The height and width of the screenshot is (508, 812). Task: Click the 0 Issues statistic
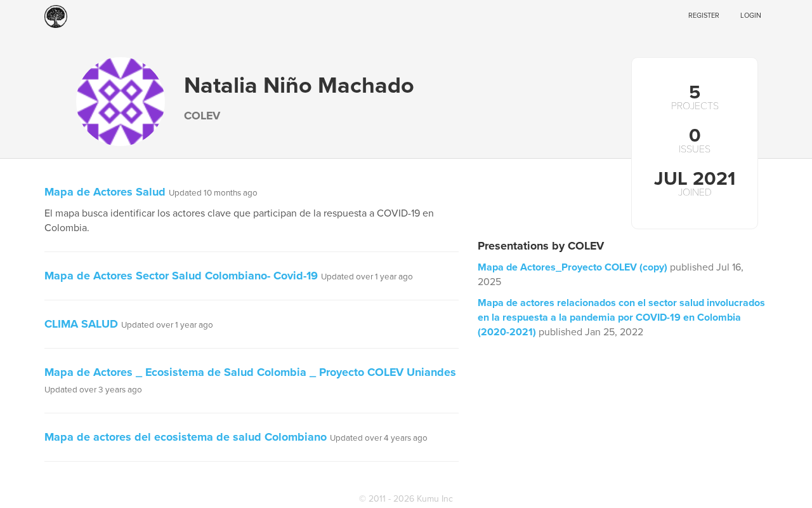(x=695, y=140)
